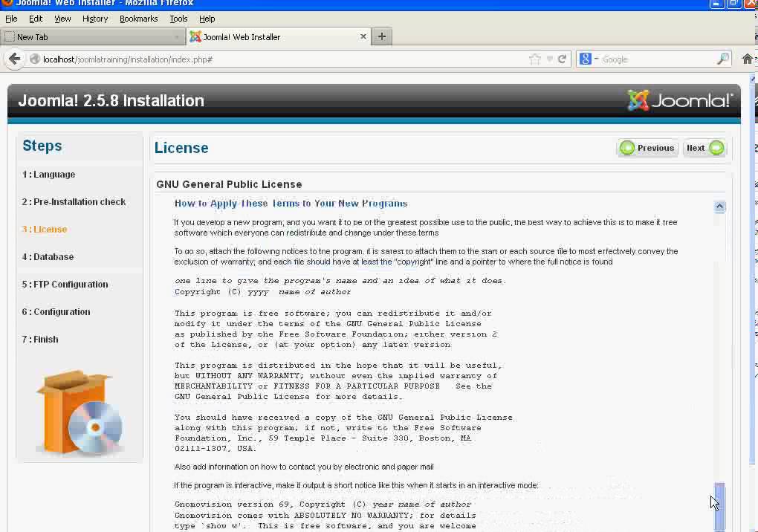Screen dimensions: 758x532
Task: Select step 1 : Language
Action: pos(48,175)
